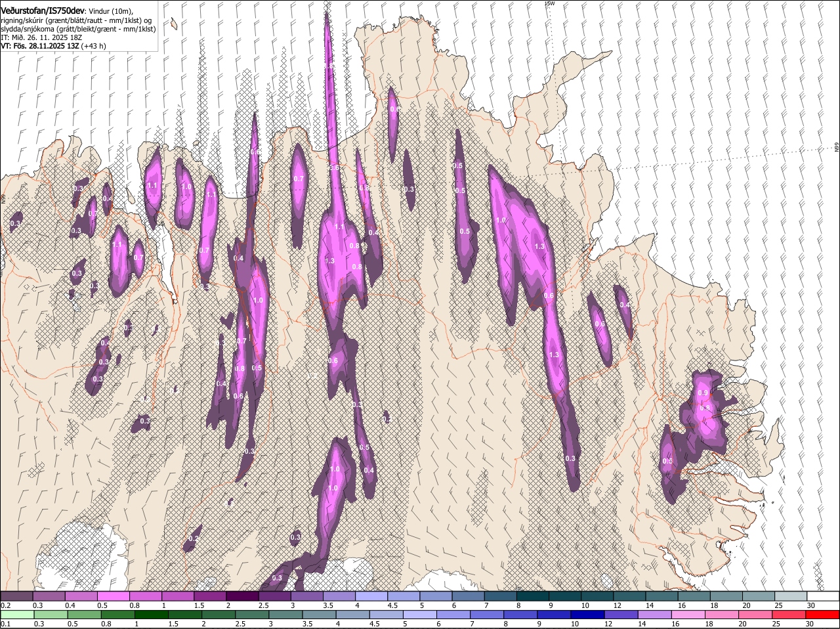This screenshot has height=629, width=840.
Task: Pick the lavender snow swatch starting at 4
Action: (371, 596)
